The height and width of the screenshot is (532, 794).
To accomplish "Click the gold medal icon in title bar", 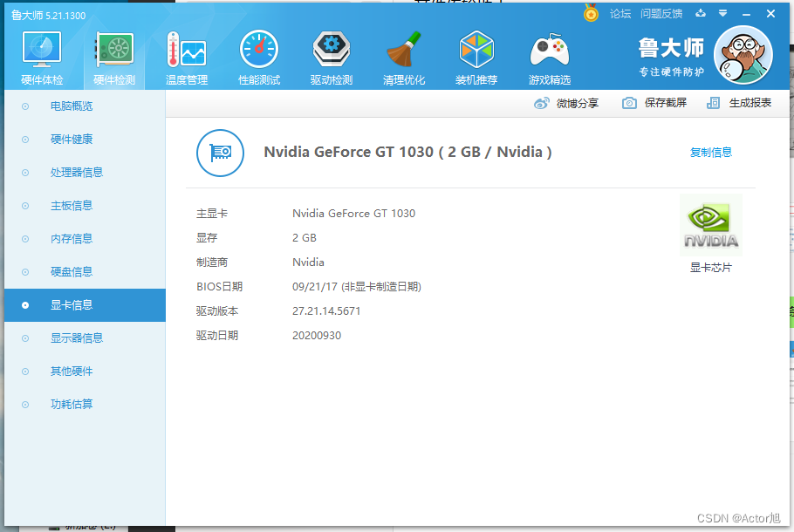I will (591, 13).
